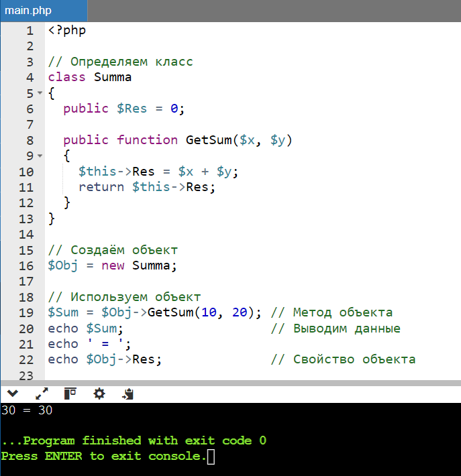
Task: Click the console cursor box after the prompt
Action: [211, 457]
